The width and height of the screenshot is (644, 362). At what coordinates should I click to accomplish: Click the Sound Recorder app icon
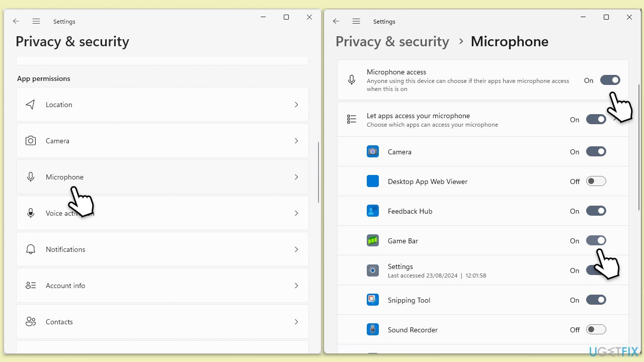[x=373, y=330]
